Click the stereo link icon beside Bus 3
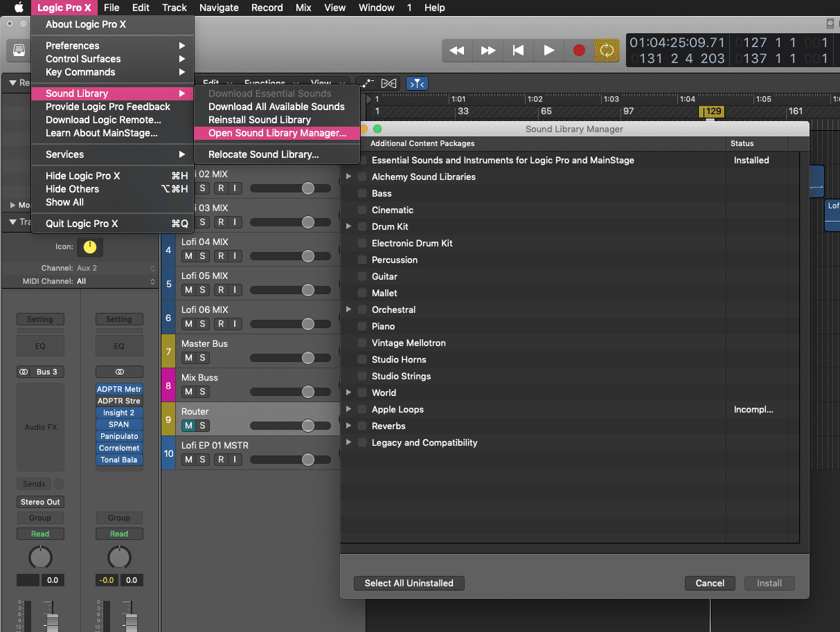 click(24, 372)
